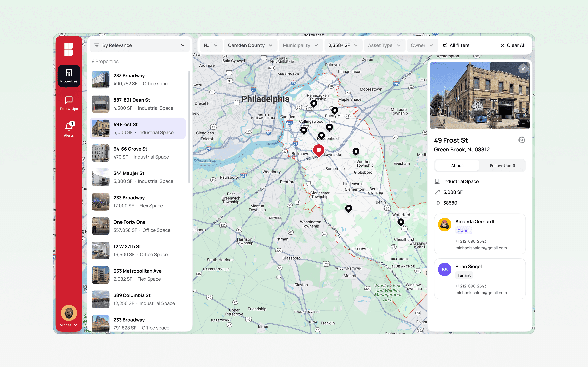588x367 pixels.
Task: Click Michael's profile avatar
Action: click(69, 313)
